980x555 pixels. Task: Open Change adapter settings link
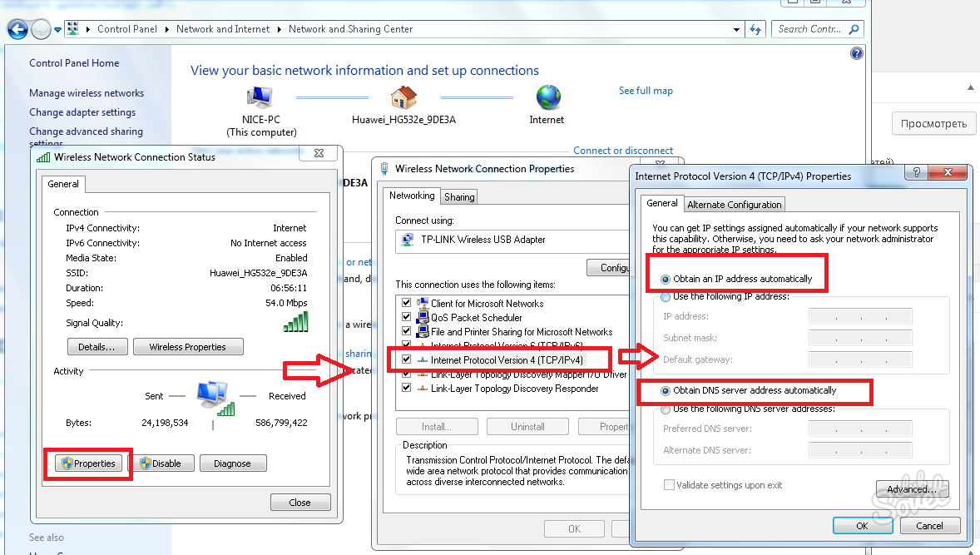pos(82,112)
